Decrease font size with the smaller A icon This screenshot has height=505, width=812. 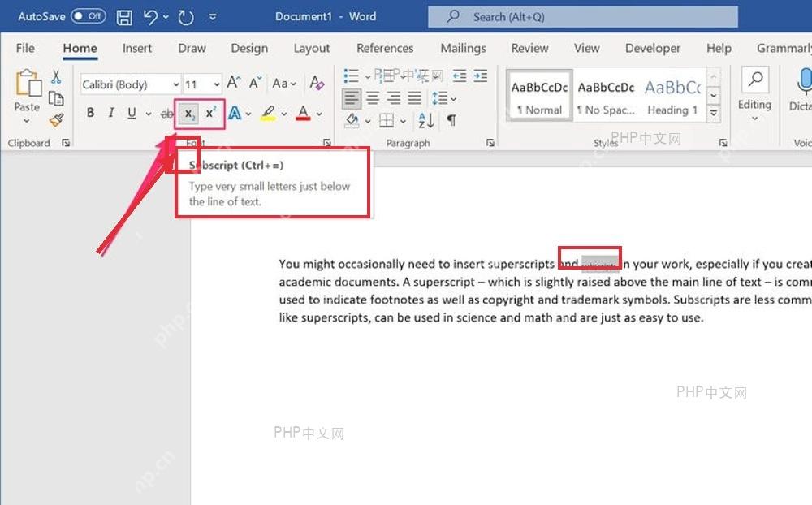tap(255, 83)
